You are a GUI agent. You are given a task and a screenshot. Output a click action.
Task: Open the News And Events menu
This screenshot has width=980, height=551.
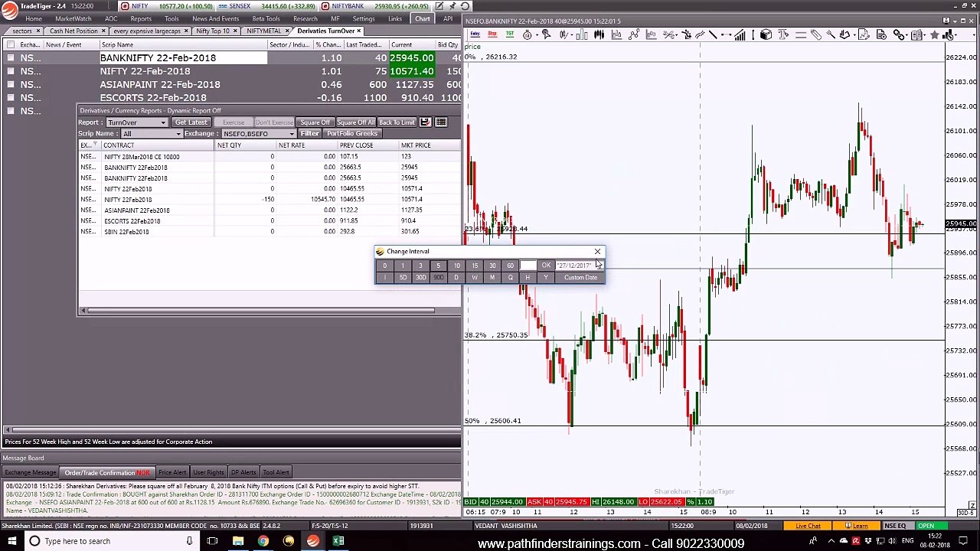215,19
